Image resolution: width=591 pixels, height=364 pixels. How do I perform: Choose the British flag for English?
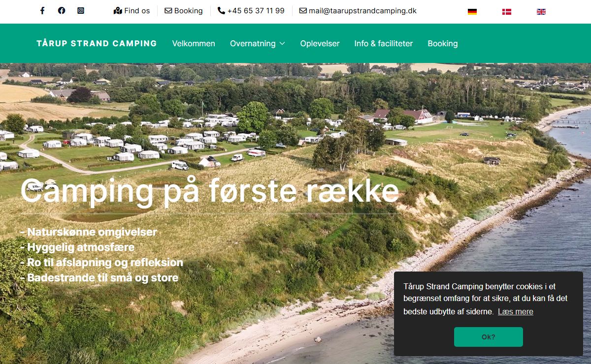pos(541,12)
